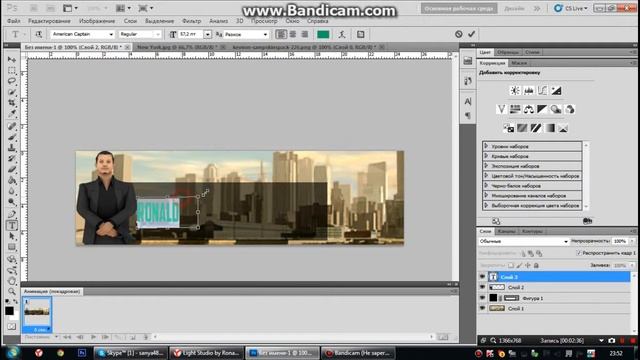Add a Color Balance adjustment
This screenshot has width=640, height=360.
[529, 109]
